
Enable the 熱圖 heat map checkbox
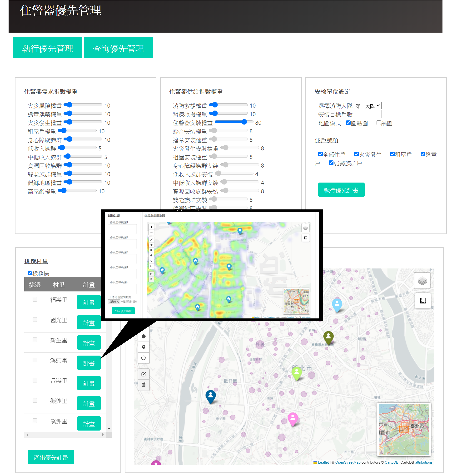(378, 123)
